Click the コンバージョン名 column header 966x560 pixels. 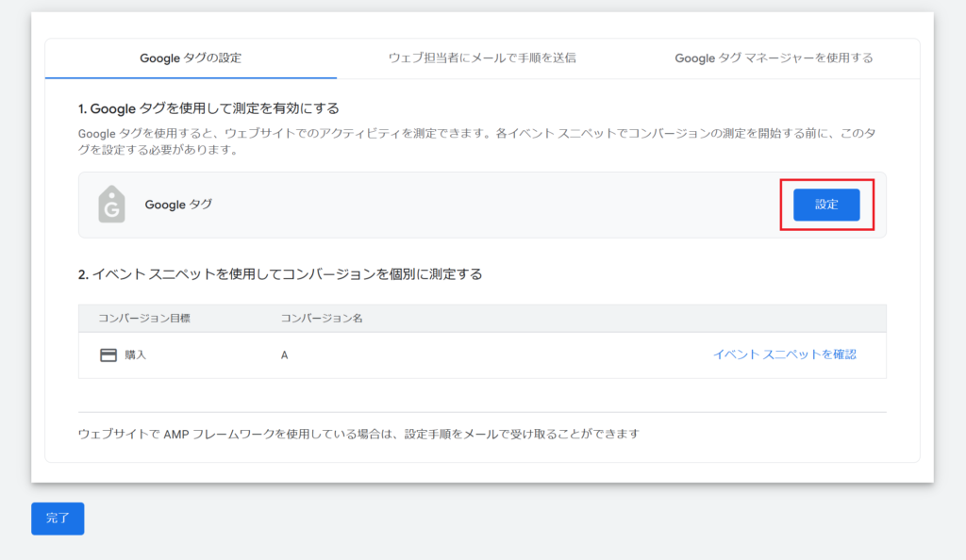(x=322, y=318)
